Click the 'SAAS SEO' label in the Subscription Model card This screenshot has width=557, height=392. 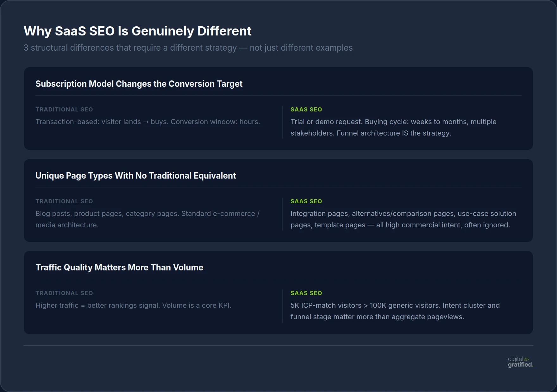pos(306,110)
